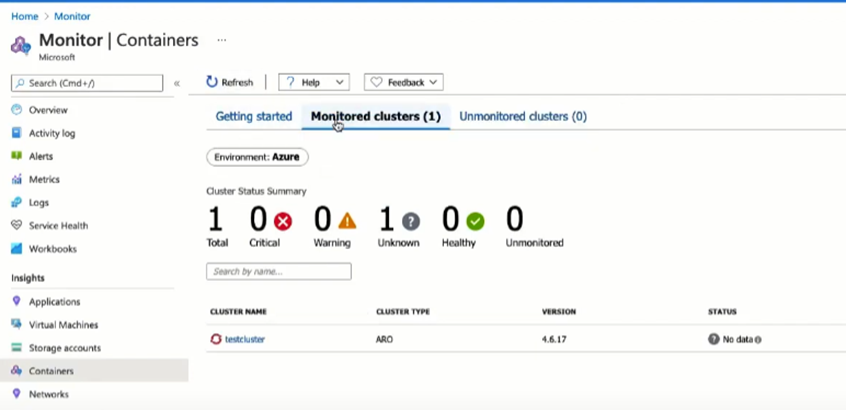846x410 pixels.
Task: Click the orange Warning triangle icon
Action: 347,221
